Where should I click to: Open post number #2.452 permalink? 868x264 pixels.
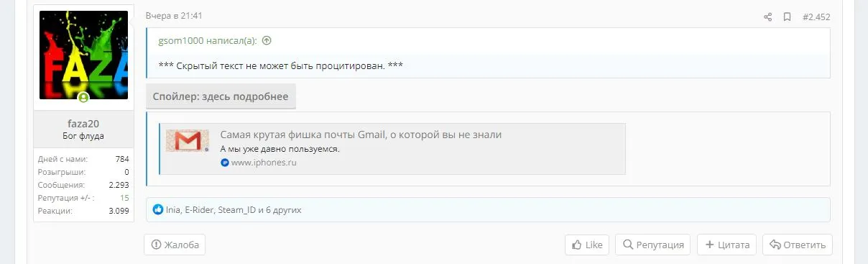pyautogui.click(x=816, y=17)
